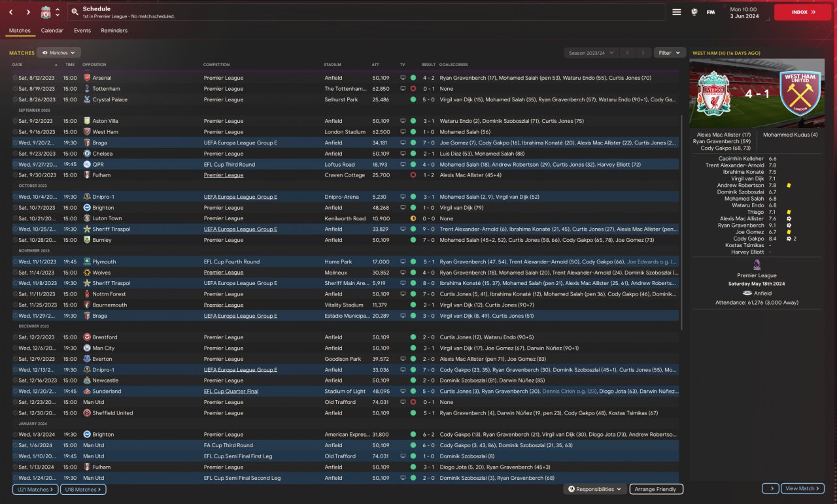The image size is (837, 504).
Task: Click the Crystal Palace club badge
Action: click(87, 99)
